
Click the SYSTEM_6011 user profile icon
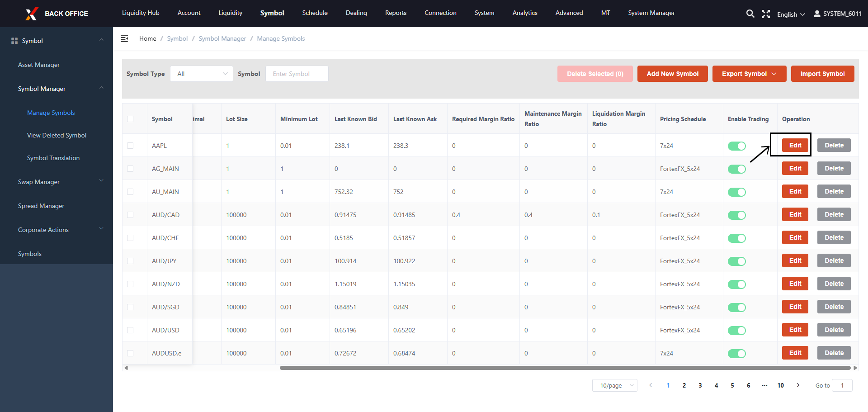(x=817, y=14)
